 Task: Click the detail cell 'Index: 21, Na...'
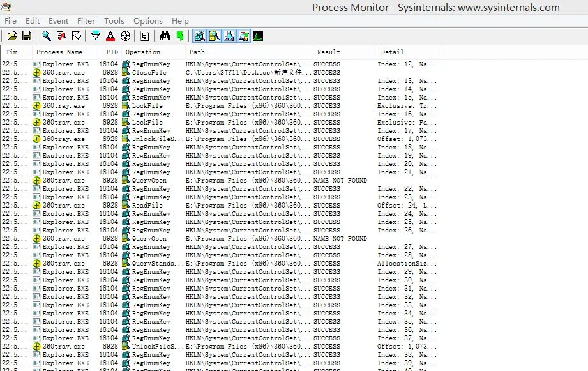click(x=407, y=172)
